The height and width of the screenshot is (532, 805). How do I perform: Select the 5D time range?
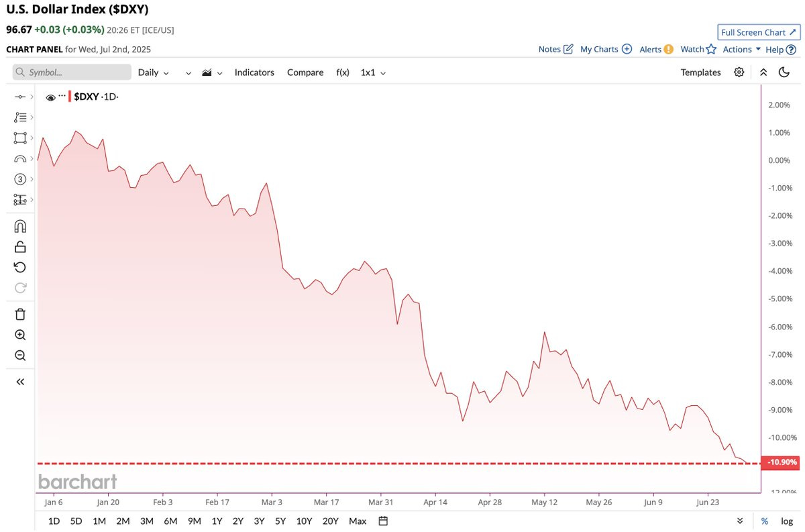[x=76, y=521]
